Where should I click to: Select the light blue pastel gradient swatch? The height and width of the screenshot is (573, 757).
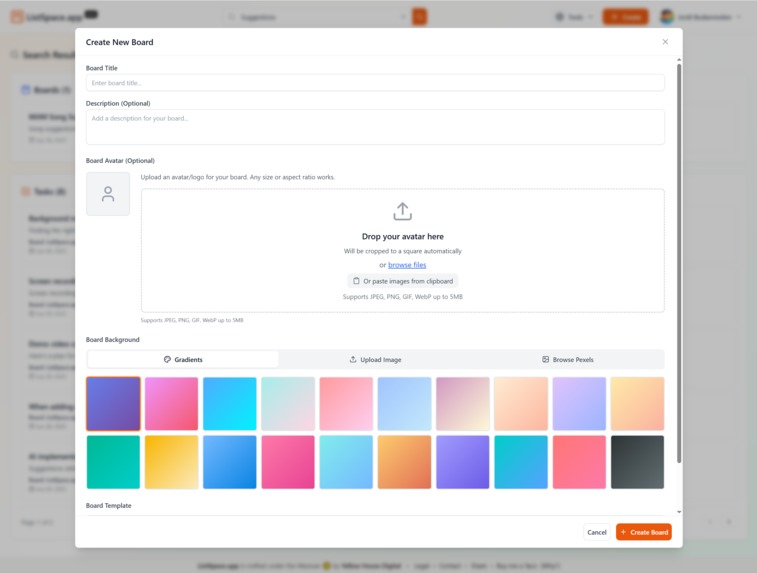pos(405,404)
